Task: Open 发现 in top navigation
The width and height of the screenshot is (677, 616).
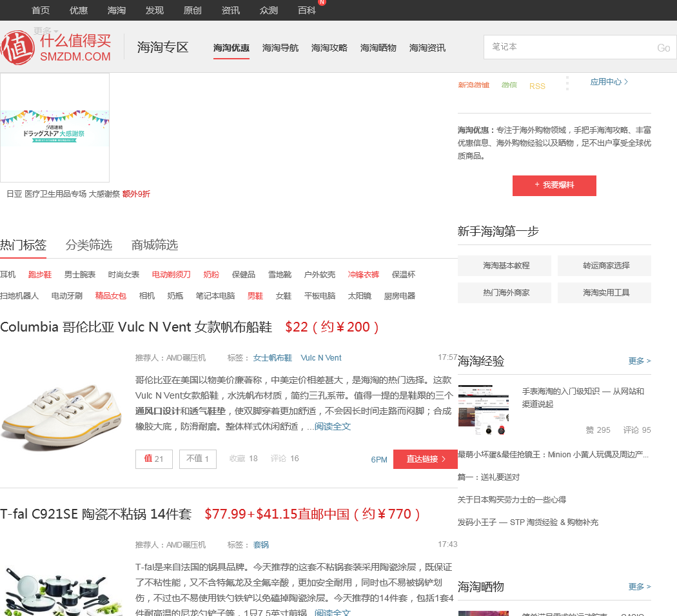Action: click(x=155, y=10)
